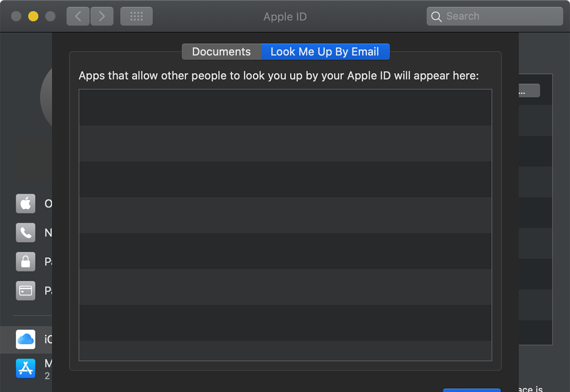Open the phone icon sidebar item
570x392 pixels.
[x=26, y=232]
